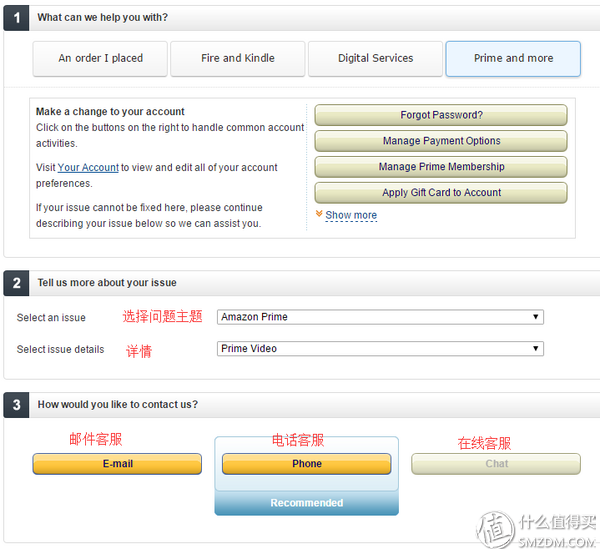Screen dimensions: 600x554
Task: Click the greyed-out Chat button
Action: (496, 464)
